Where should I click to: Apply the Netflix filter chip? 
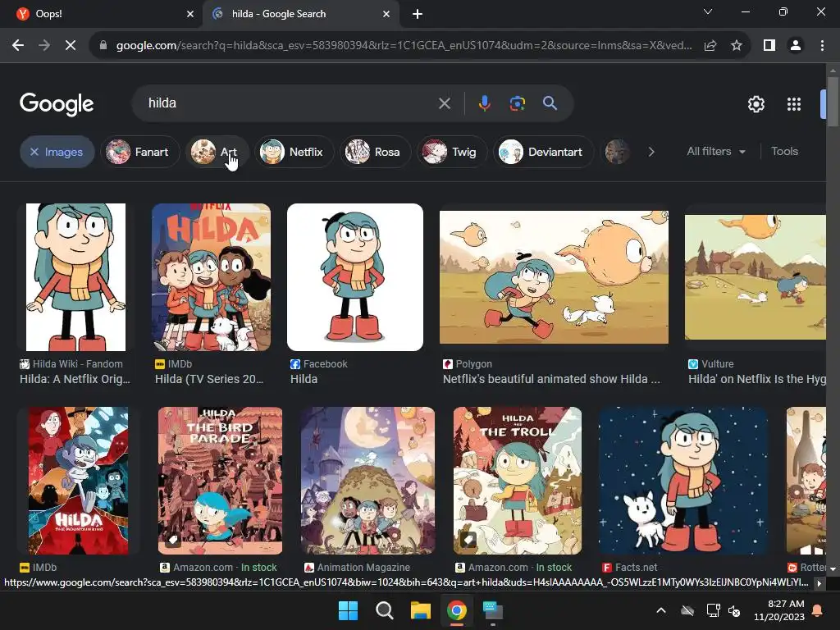[294, 152]
